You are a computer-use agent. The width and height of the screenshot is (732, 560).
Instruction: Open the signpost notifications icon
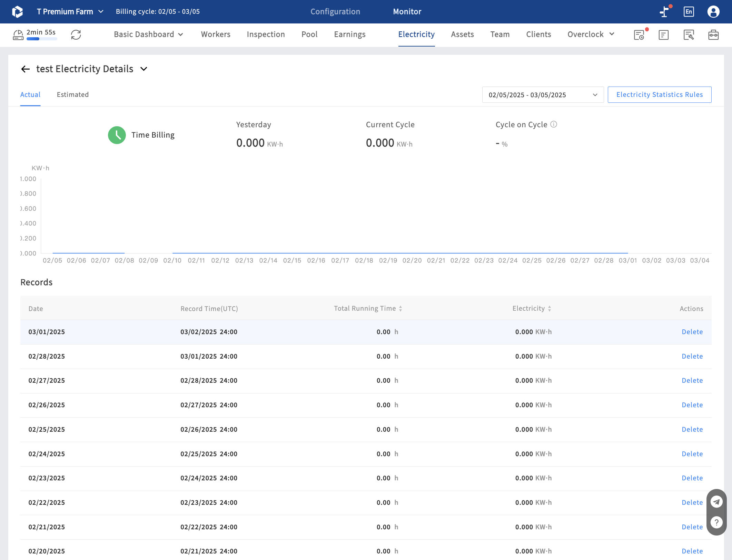point(664,12)
